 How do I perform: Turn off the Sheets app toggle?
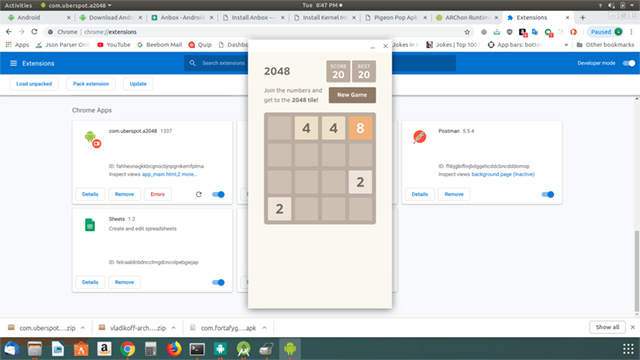point(218,282)
